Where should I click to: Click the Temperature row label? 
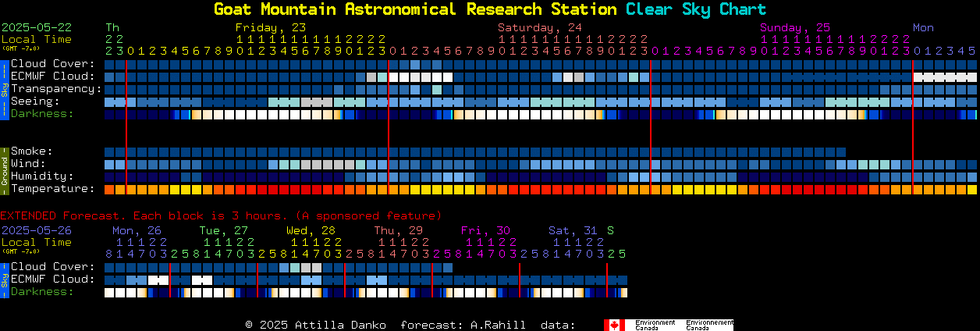[53, 189]
